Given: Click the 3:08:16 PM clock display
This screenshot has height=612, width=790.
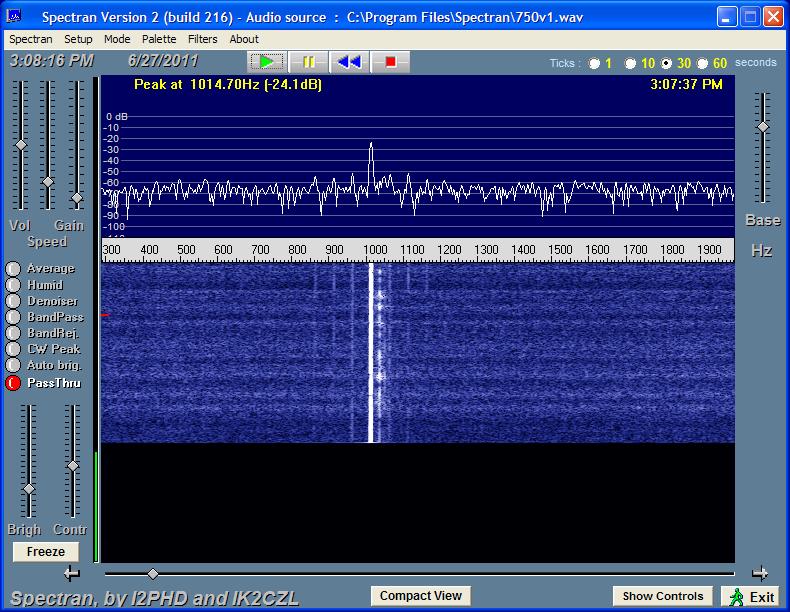Looking at the screenshot, I should 52,61.
